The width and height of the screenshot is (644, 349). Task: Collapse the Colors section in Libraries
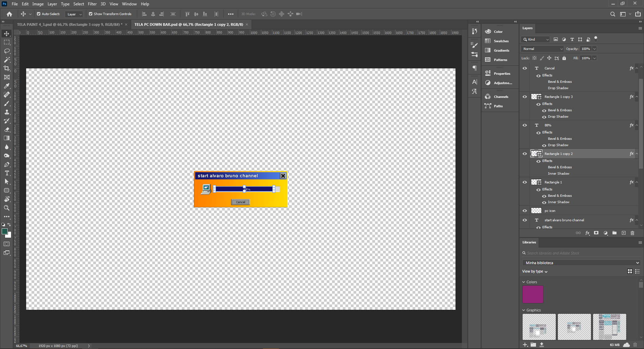[524, 282]
